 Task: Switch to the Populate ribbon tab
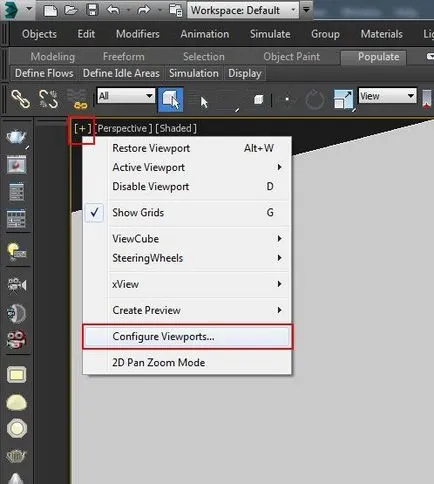tap(378, 57)
